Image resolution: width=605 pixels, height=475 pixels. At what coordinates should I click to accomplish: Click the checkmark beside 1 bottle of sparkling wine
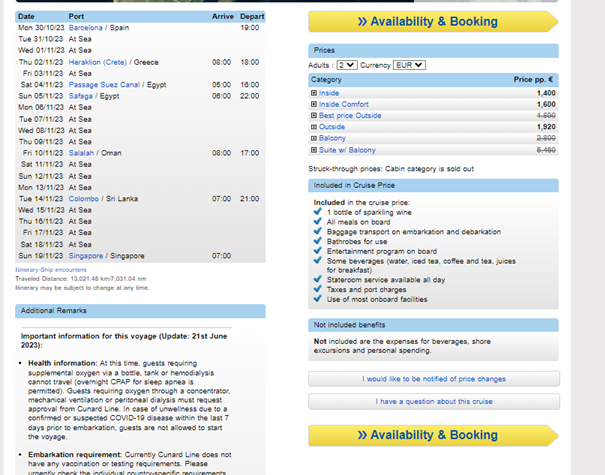tap(318, 211)
